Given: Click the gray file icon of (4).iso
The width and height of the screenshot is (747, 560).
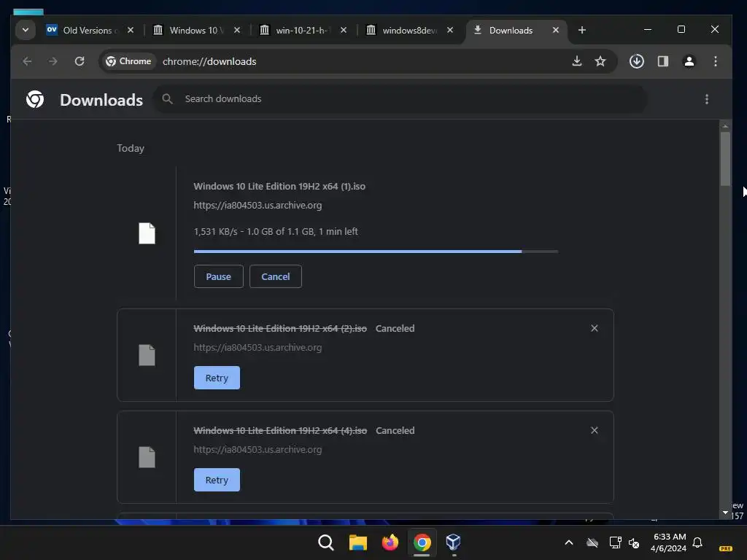Looking at the screenshot, I should point(147,457).
